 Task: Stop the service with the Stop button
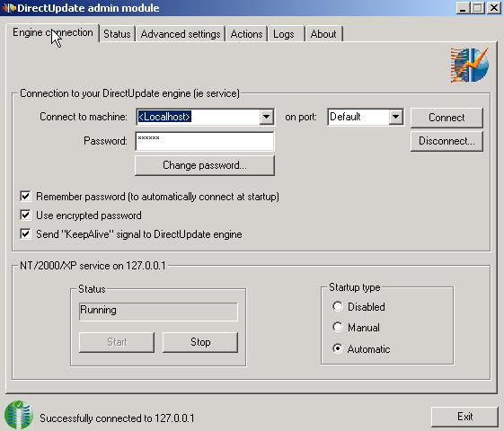click(200, 342)
